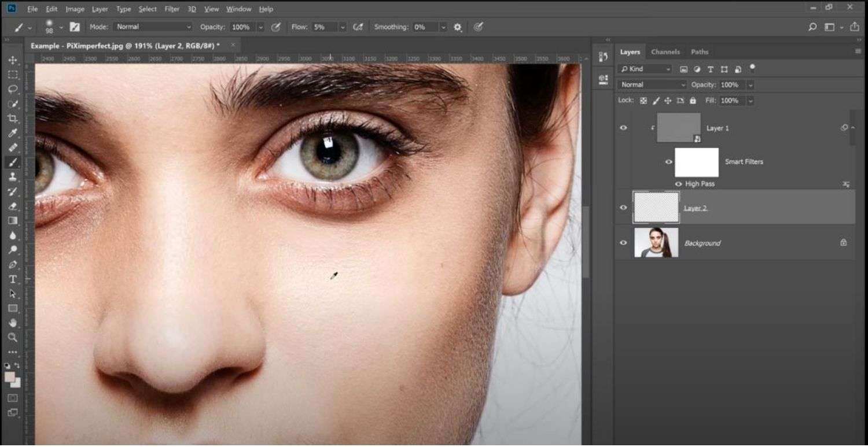Image resolution: width=868 pixels, height=447 pixels.
Task: Open the blending mode dropdown in Layers panel
Action: [652, 84]
